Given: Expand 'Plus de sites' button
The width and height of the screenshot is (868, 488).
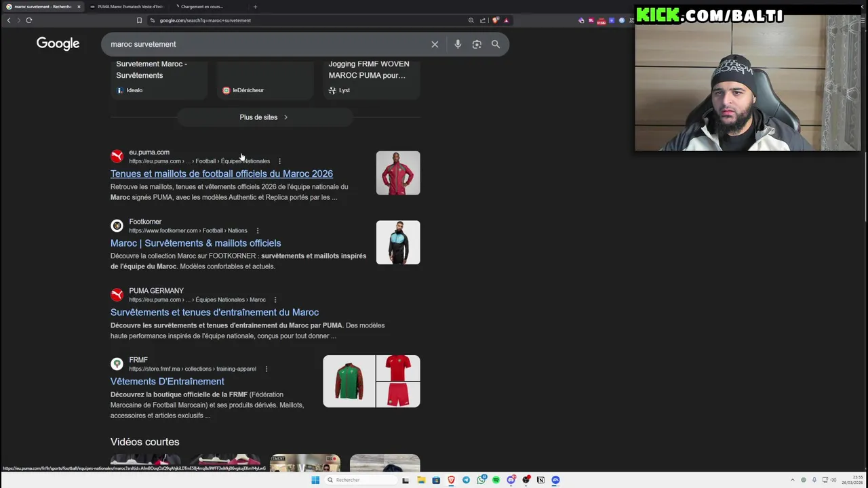Looking at the screenshot, I should coord(264,117).
